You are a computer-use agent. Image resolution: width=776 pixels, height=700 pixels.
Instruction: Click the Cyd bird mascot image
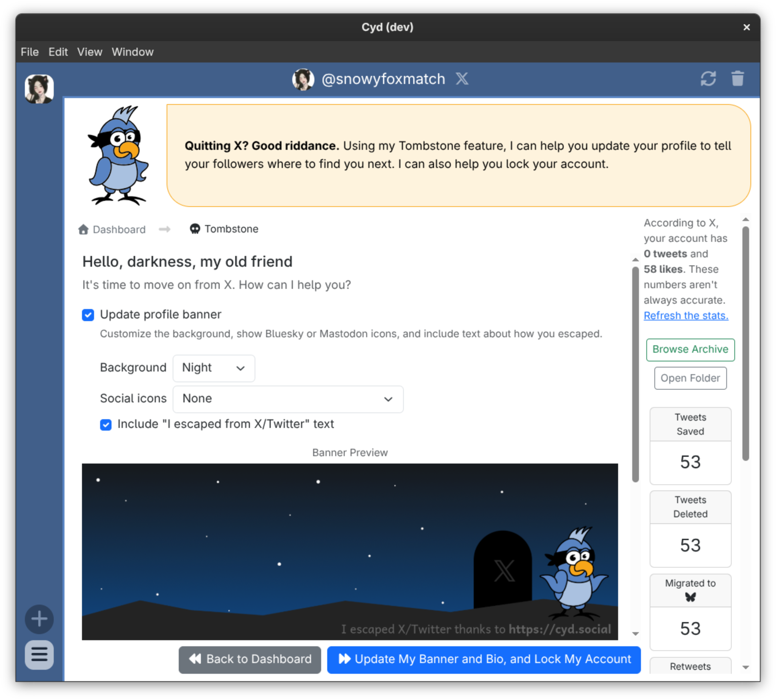point(119,156)
